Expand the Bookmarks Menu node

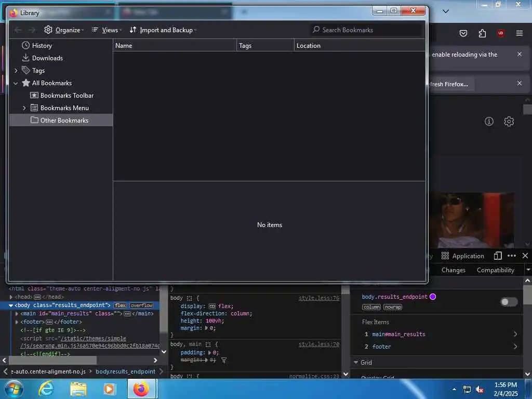(x=24, y=108)
